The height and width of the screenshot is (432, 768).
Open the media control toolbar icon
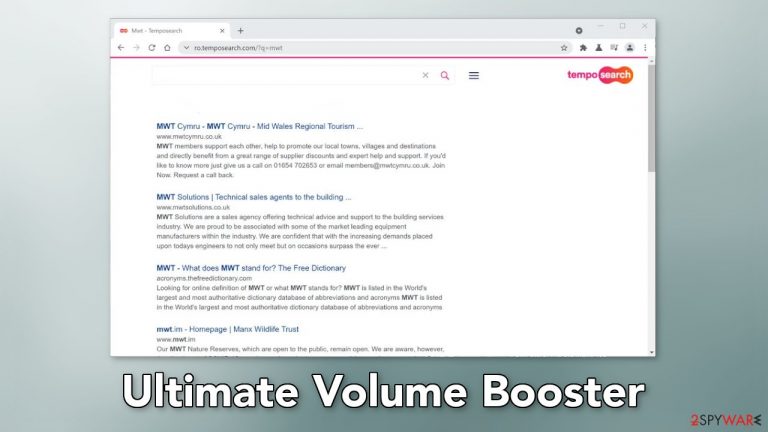pos(614,48)
